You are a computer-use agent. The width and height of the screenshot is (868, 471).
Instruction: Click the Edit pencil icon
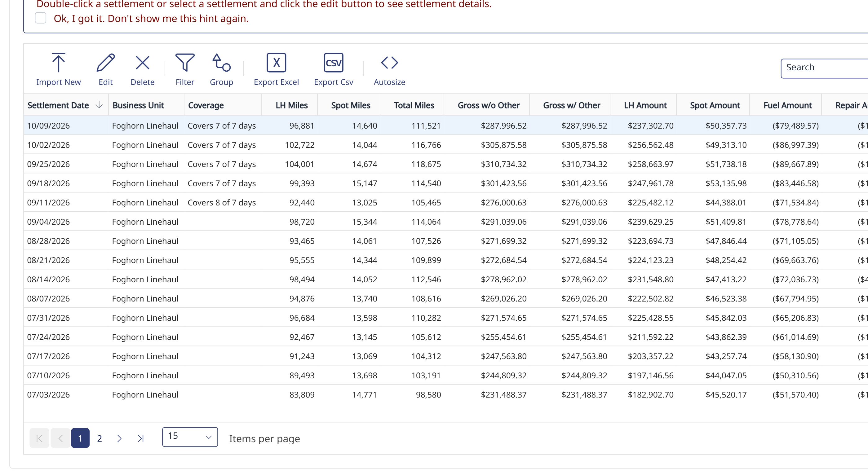(105, 62)
